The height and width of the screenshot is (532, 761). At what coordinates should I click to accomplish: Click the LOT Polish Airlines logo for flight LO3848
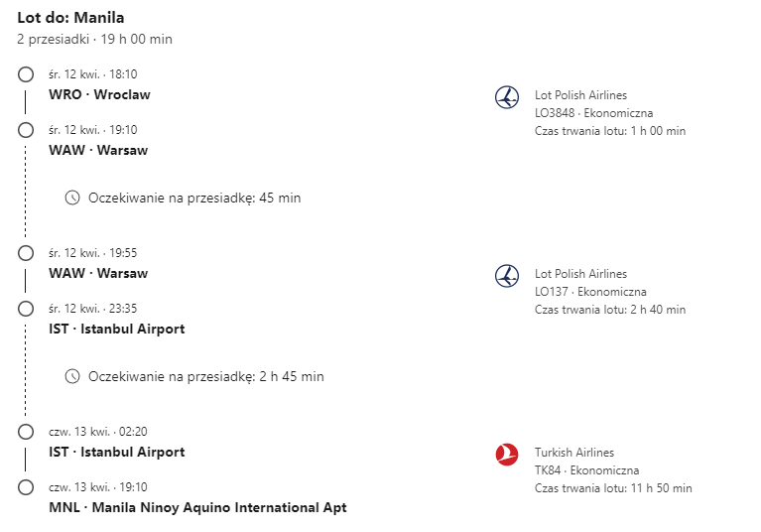coord(507,97)
